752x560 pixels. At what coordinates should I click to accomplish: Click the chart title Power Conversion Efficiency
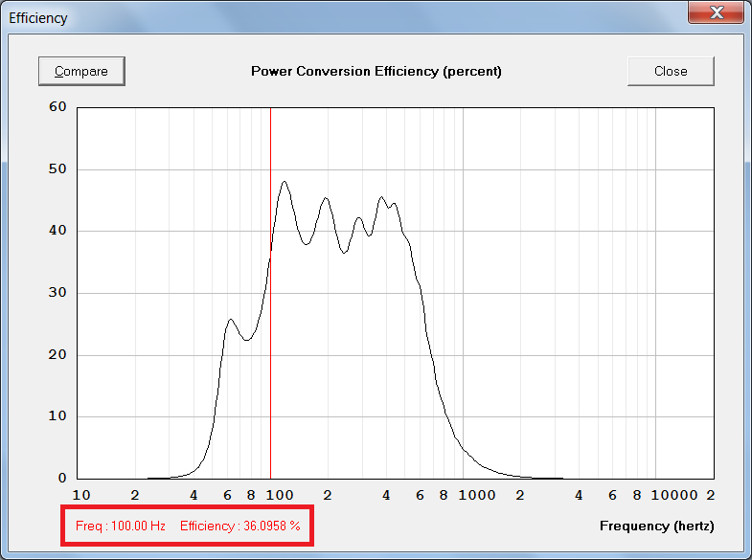[x=376, y=71]
